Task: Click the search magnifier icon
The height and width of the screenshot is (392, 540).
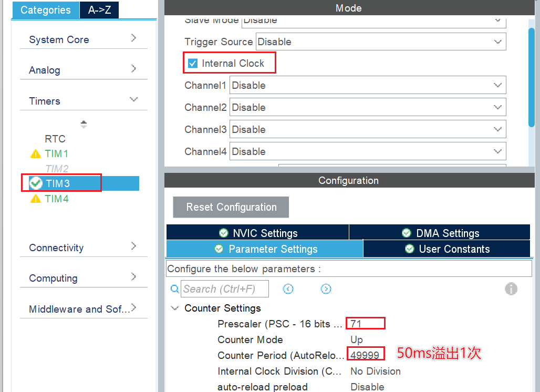Action: point(175,289)
